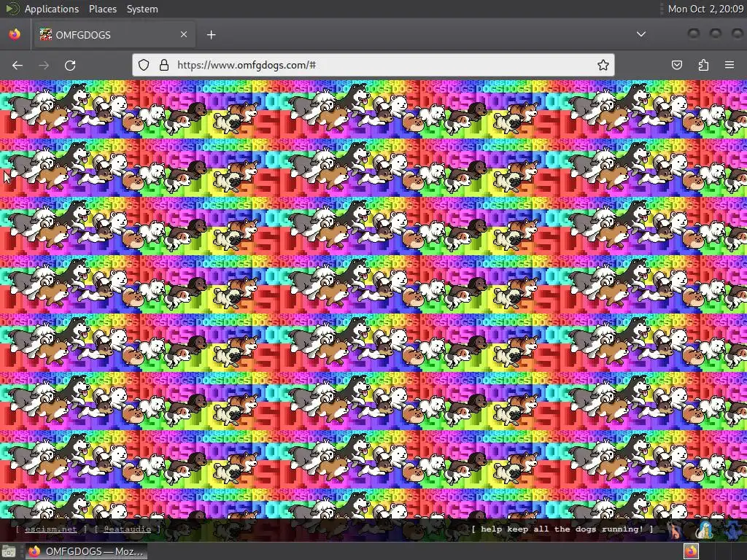Follow the @eataudio link
Viewport: 747px width, 560px height.
pos(127,529)
